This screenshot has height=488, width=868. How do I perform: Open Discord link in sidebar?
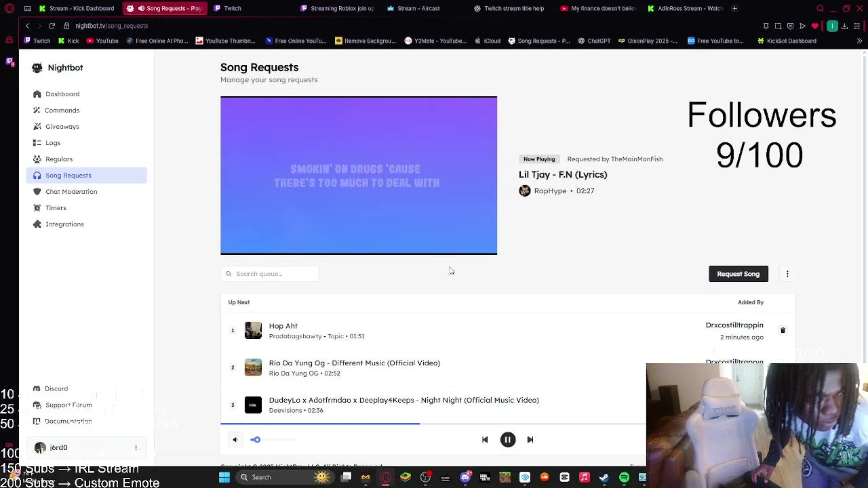pyautogui.click(x=56, y=389)
